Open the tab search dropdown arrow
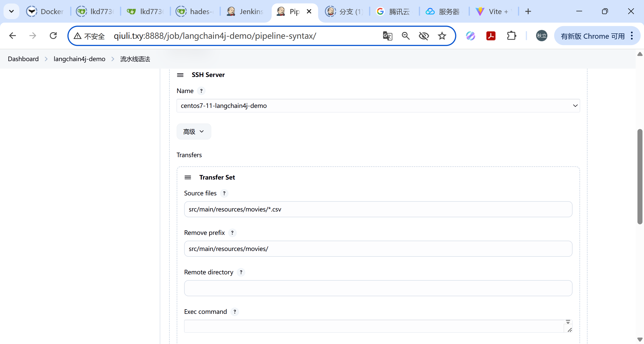Viewport: 644px width, 344px height. 11,11
